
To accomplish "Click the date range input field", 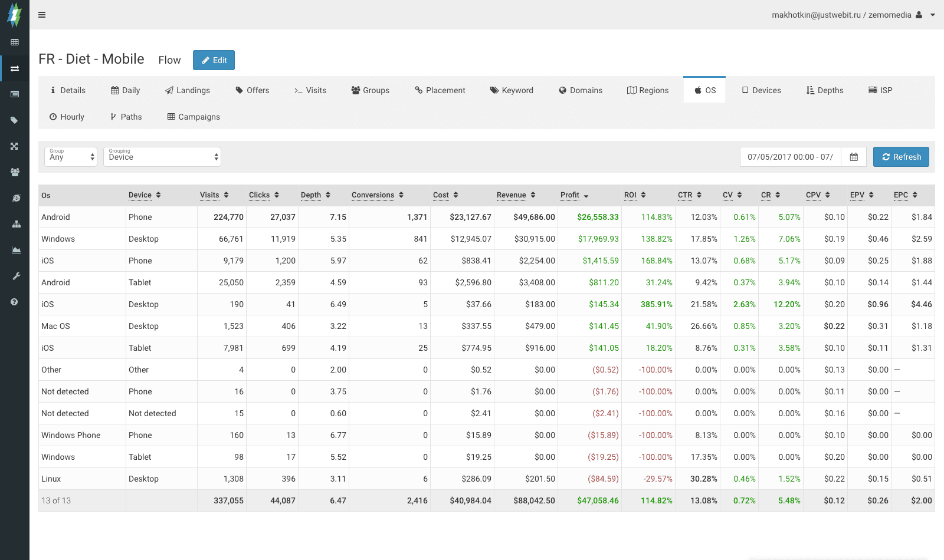I will point(791,157).
